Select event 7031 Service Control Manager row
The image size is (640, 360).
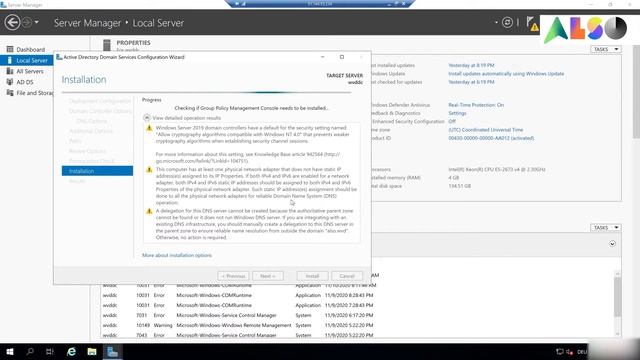coord(238,315)
